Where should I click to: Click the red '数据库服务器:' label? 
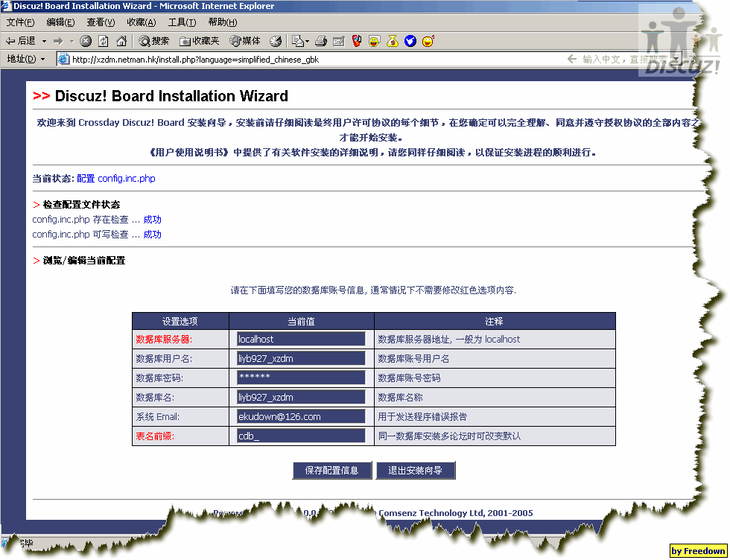[164, 339]
